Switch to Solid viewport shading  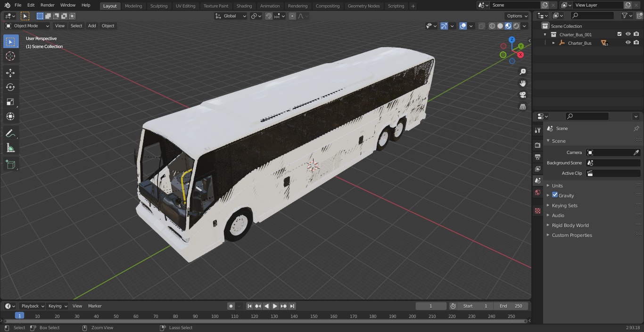click(x=500, y=26)
